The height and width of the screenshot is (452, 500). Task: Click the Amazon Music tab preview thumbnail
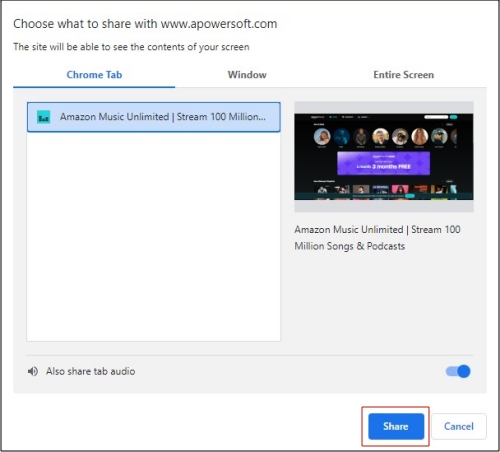click(x=384, y=157)
